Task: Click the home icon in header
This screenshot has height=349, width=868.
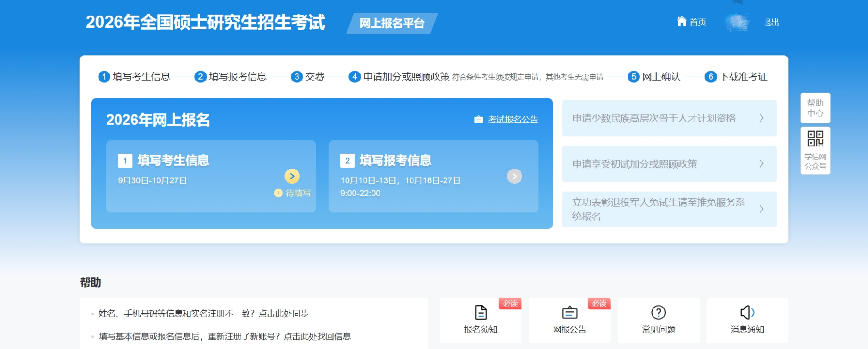Action: point(681,22)
